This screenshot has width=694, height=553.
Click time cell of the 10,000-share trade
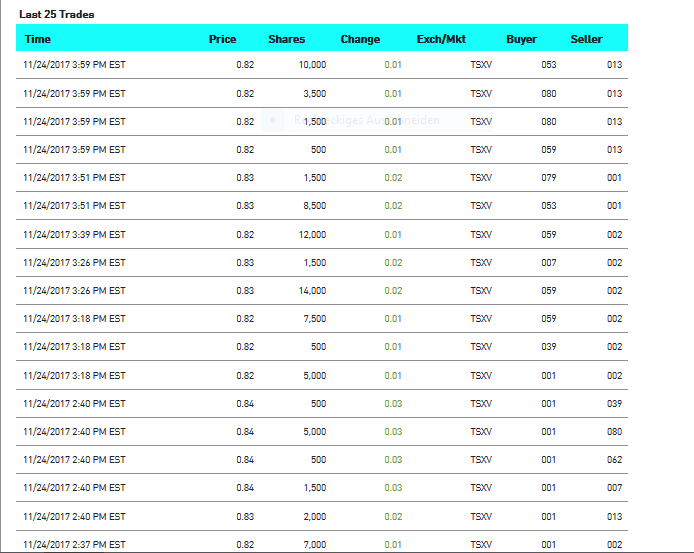pos(74,65)
